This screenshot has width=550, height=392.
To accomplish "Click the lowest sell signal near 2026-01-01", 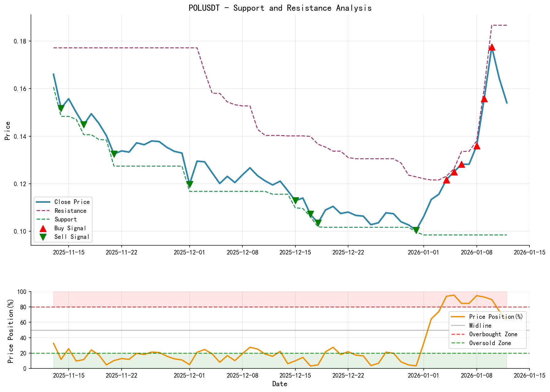I will [x=416, y=229].
